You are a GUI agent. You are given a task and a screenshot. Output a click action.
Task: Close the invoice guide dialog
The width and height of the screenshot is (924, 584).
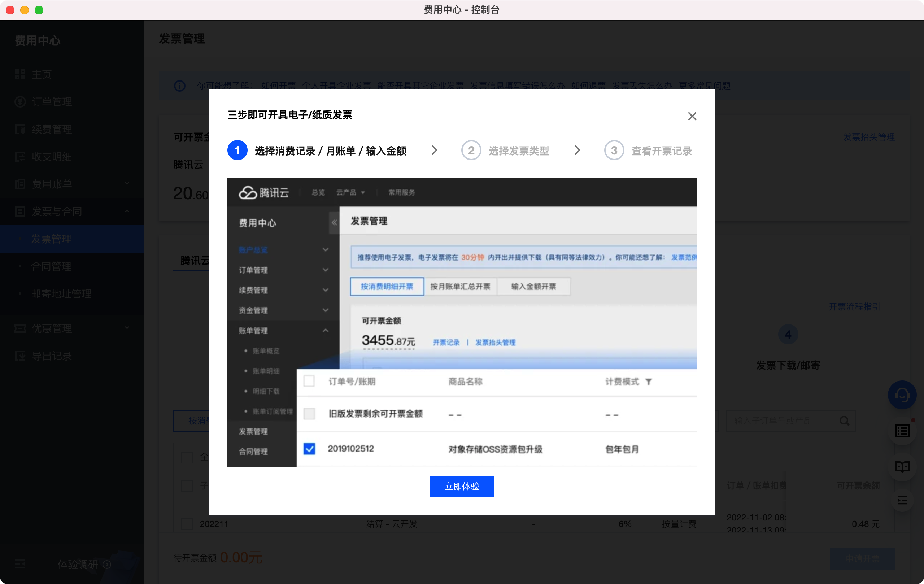click(x=692, y=116)
